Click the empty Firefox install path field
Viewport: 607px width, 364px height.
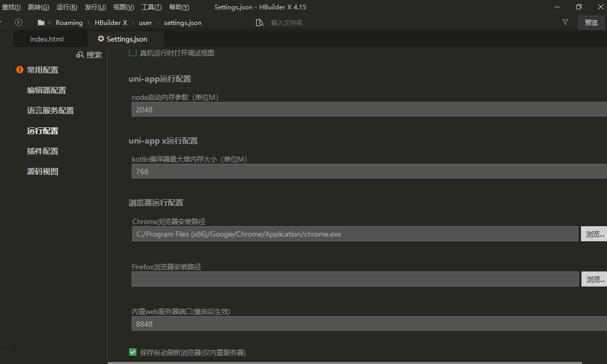355,279
